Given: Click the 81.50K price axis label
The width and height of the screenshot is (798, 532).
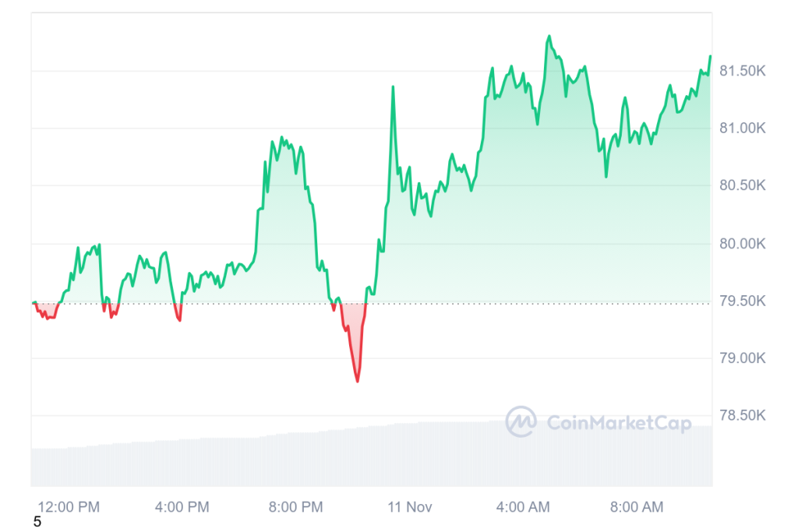Looking at the screenshot, I should (743, 71).
